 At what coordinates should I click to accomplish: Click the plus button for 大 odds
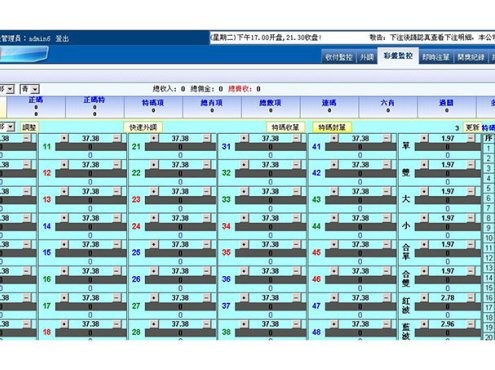(424, 191)
